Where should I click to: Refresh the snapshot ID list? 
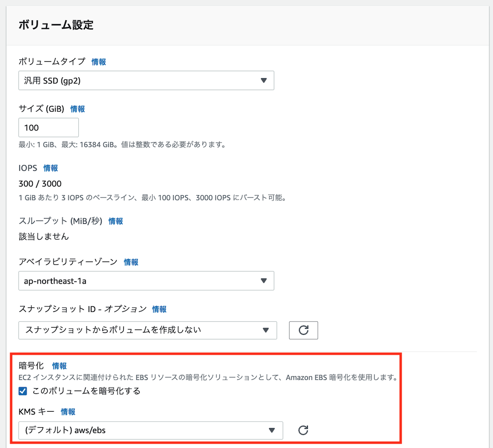(x=304, y=330)
